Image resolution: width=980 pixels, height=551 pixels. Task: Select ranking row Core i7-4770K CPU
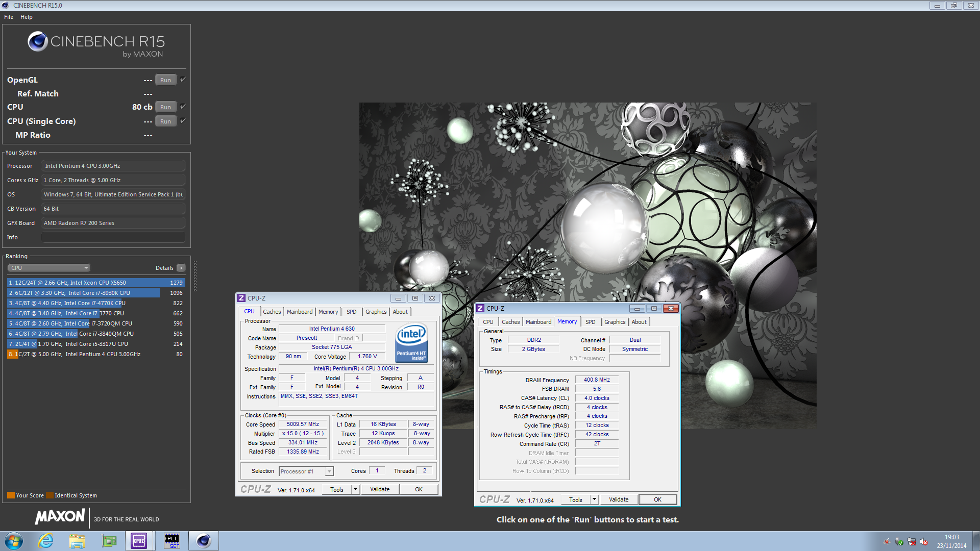click(96, 303)
